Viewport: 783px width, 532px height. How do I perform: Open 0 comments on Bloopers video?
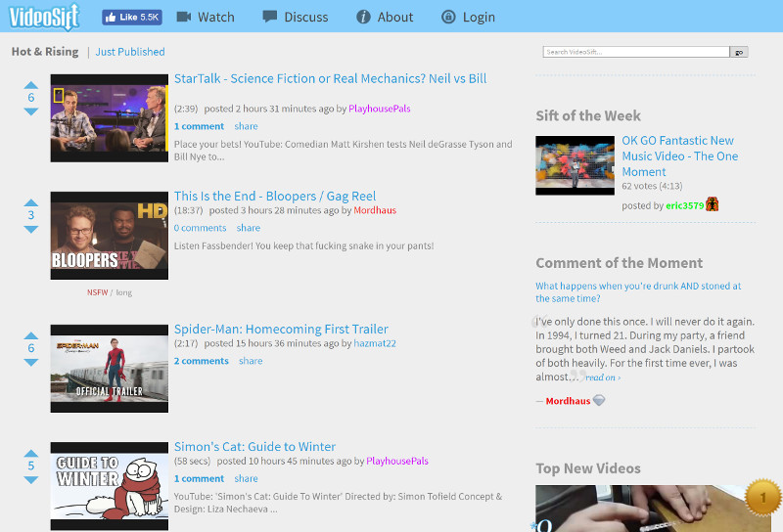[200, 228]
